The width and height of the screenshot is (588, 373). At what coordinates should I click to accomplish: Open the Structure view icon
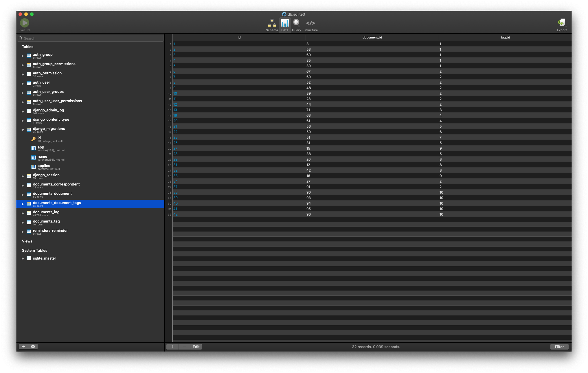coord(310,23)
